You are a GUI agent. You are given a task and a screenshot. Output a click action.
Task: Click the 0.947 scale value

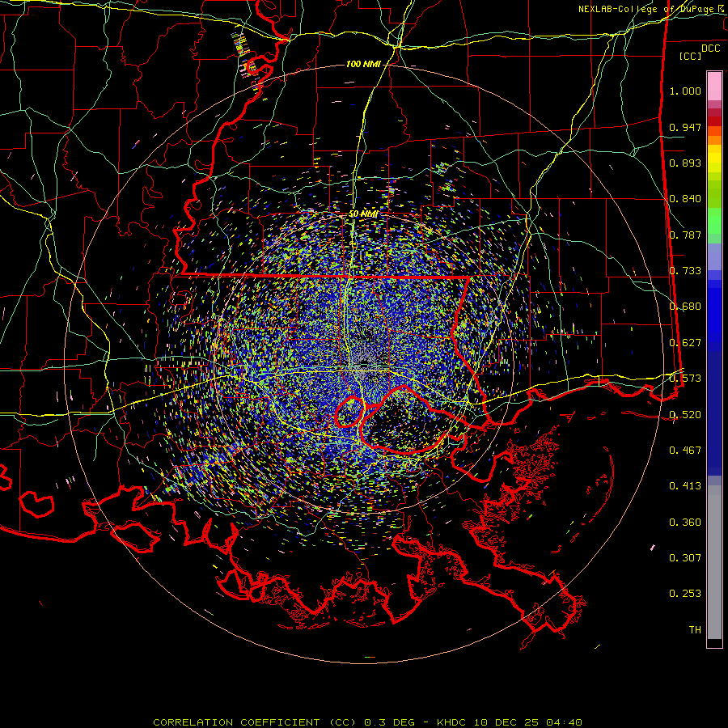685,127
